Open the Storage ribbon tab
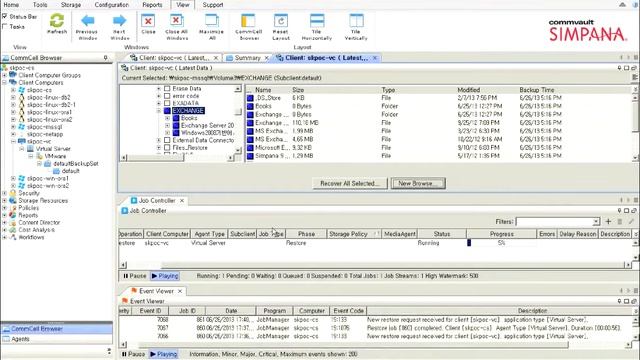Screen dimensions: 640x360 [x=71, y=5]
